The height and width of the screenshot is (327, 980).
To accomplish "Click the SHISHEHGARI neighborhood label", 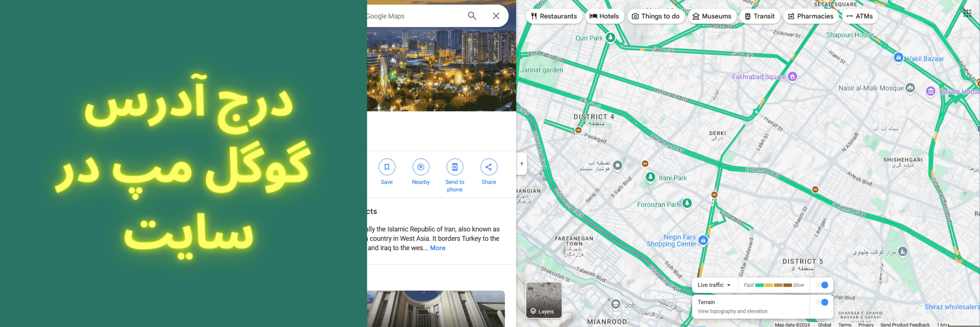I will tap(903, 160).
